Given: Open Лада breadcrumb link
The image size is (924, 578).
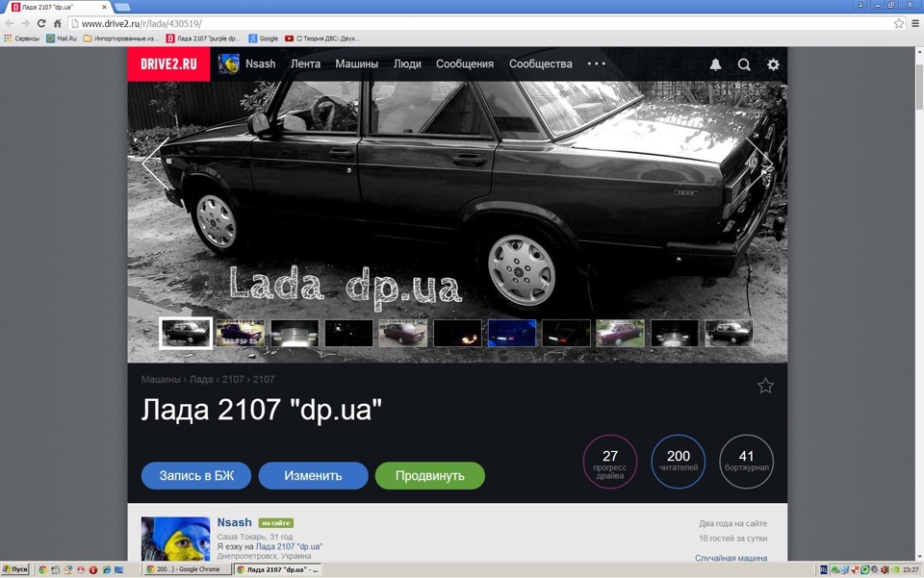Looking at the screenshot, I should [x=201, y=379].
